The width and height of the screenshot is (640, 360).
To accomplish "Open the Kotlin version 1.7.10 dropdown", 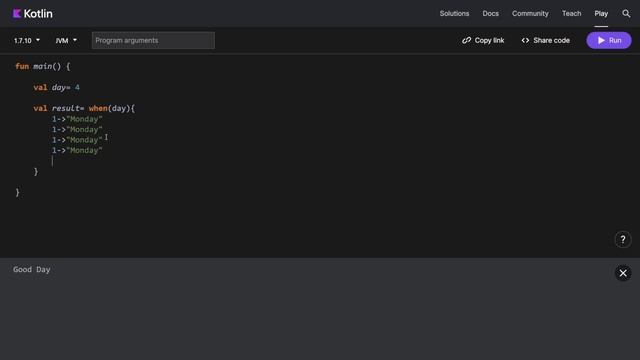I will [27, 40].
